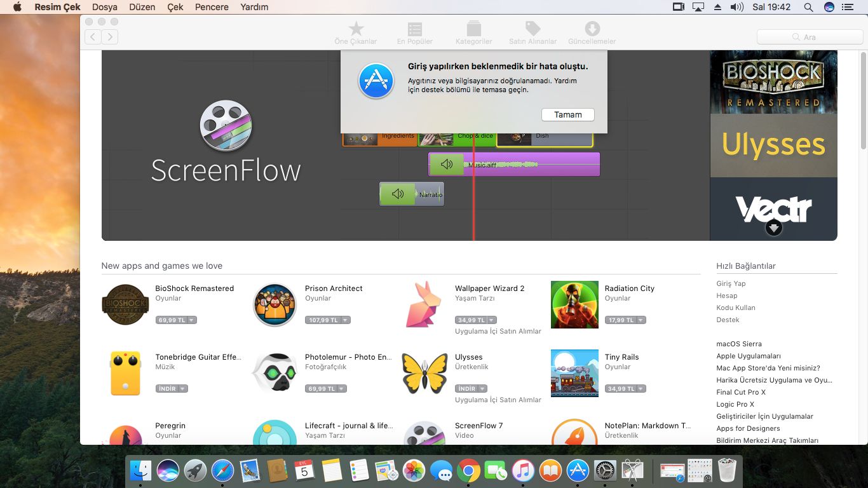Open the En Popüler toolbar icon
This screenshot has width=868, height=488.
coord(415,29)
